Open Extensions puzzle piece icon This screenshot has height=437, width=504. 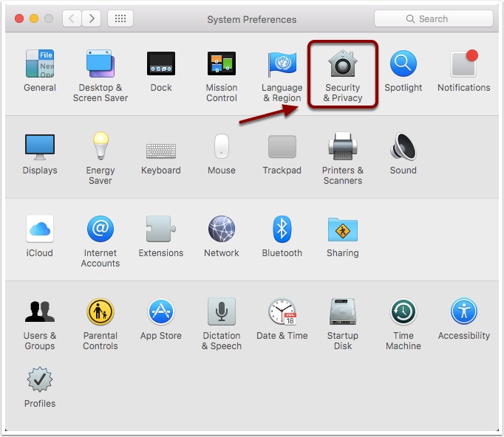pyautogui.click(x=160, y=229)
